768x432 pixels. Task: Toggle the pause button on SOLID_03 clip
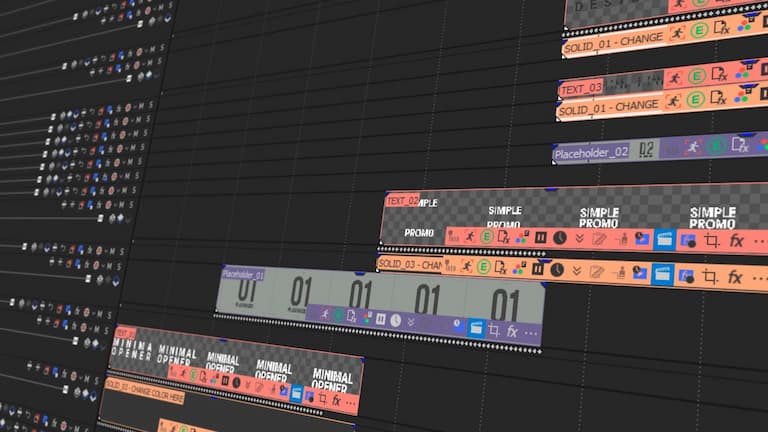540,268
